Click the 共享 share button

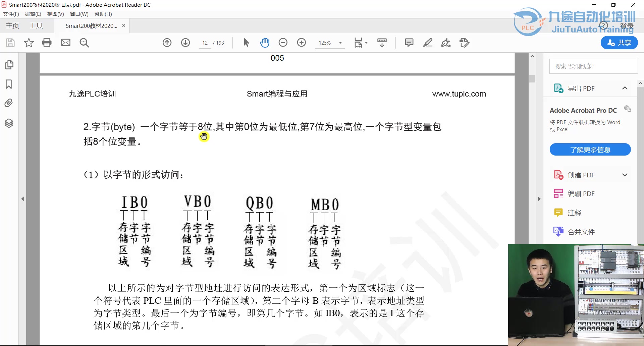point(619,43)
